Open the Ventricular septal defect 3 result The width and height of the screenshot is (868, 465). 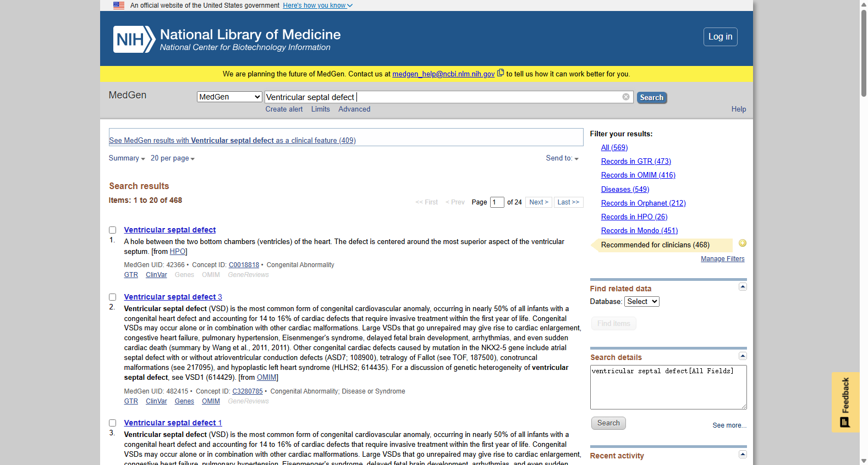173,297
